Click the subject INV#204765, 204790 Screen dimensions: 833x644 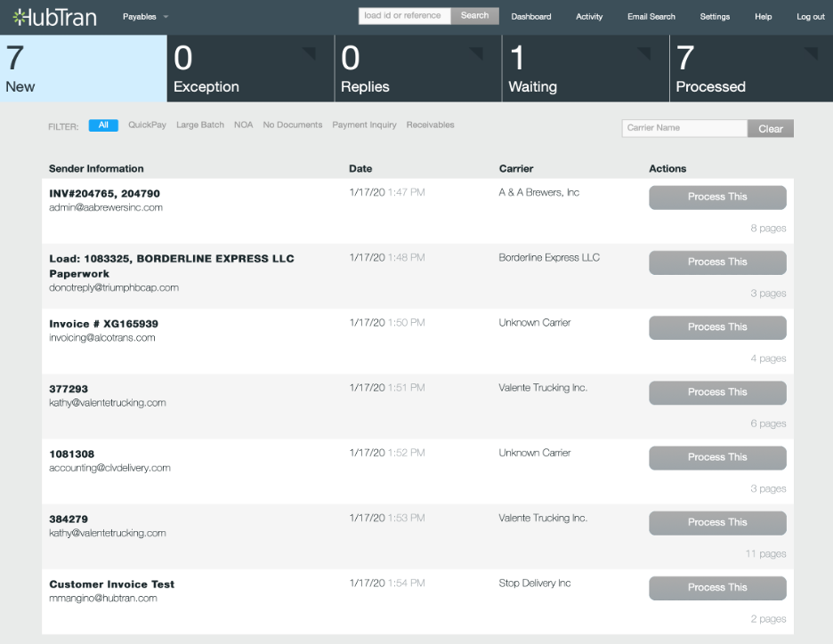[105, 194]
